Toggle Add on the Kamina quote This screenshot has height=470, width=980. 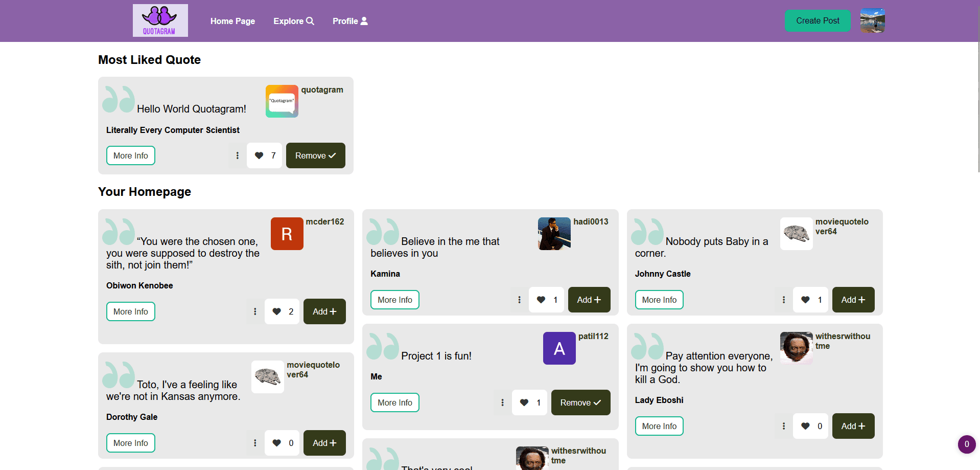[x=589, y=300]
